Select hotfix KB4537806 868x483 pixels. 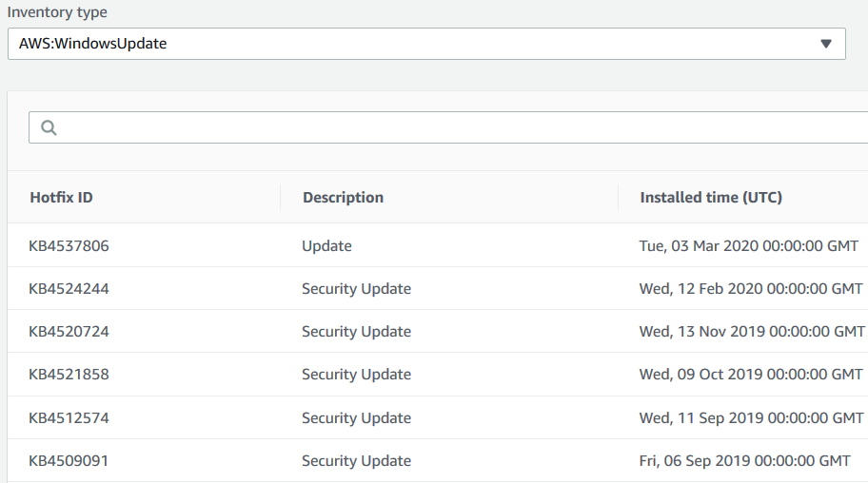coord(69,245)
